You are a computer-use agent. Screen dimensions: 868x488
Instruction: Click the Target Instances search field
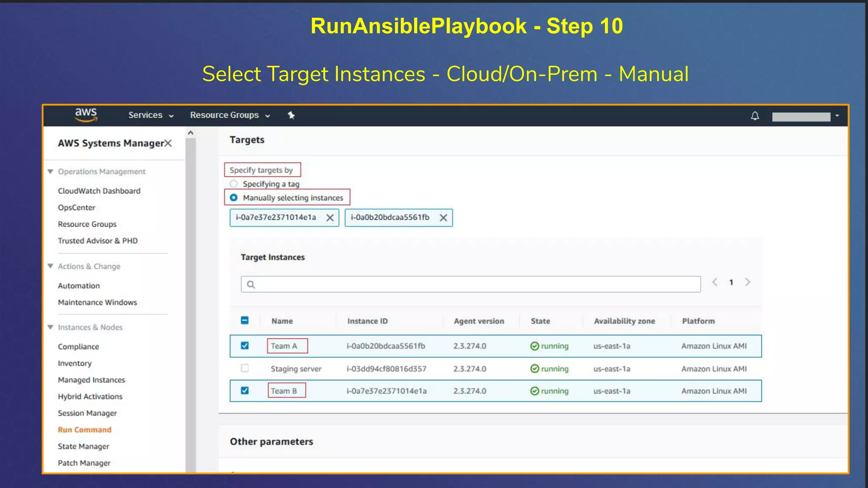click(x=470, y=284)
